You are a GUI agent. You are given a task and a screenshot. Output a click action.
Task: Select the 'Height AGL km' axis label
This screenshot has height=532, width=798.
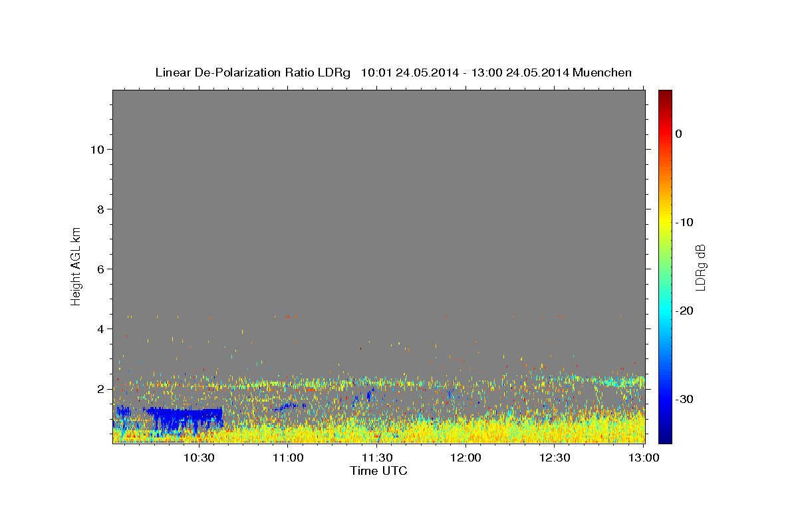[76, 265]
